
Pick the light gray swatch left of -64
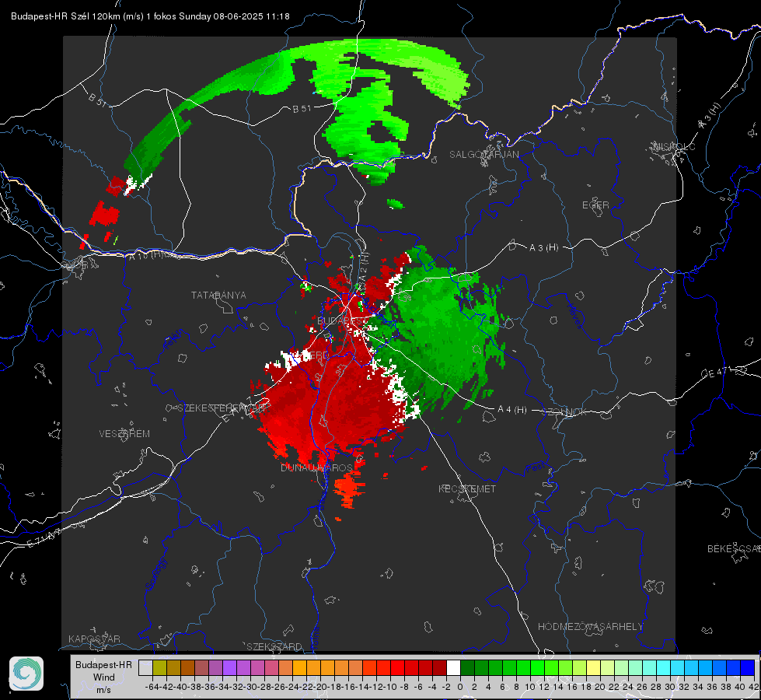145,667
